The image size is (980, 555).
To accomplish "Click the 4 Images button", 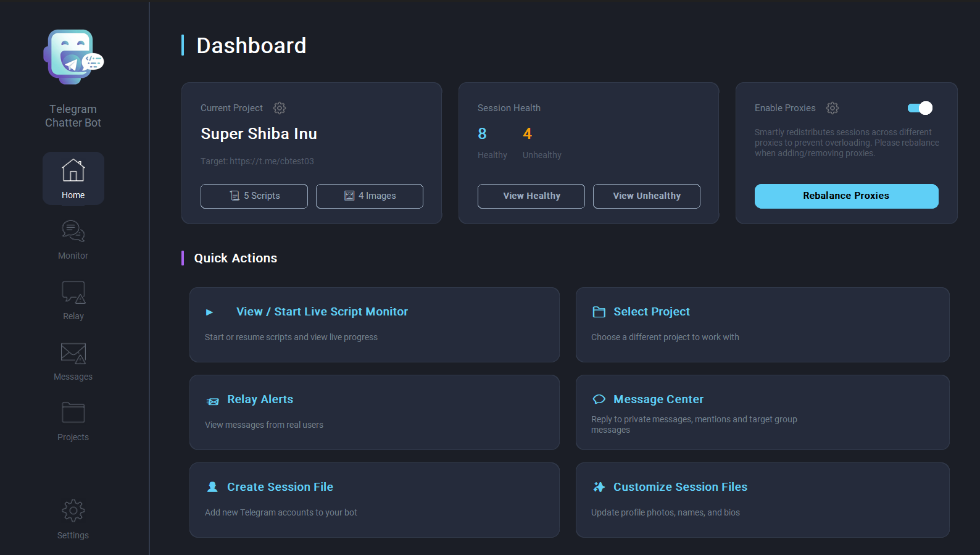I will pos(370,196).
